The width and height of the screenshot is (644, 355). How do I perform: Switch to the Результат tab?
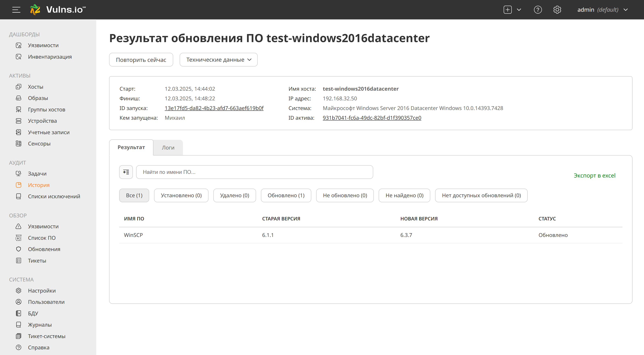[x=131, y=147]
